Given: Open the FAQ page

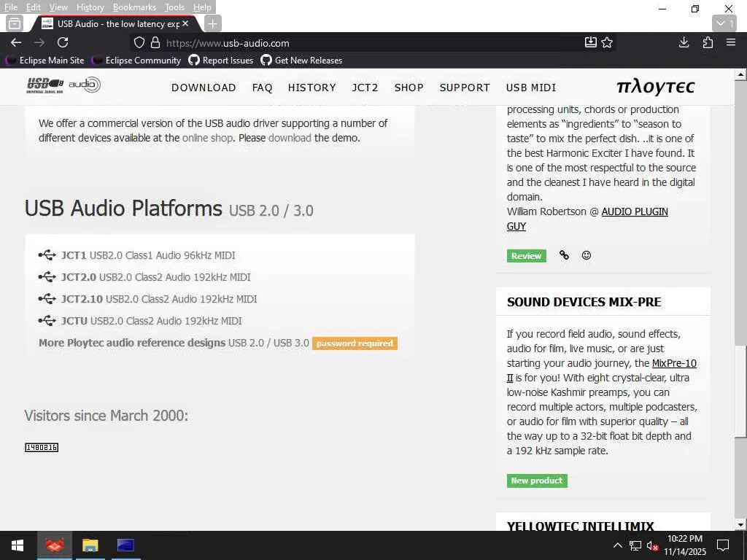Looking at the screenshot, I should click(263, 87).
